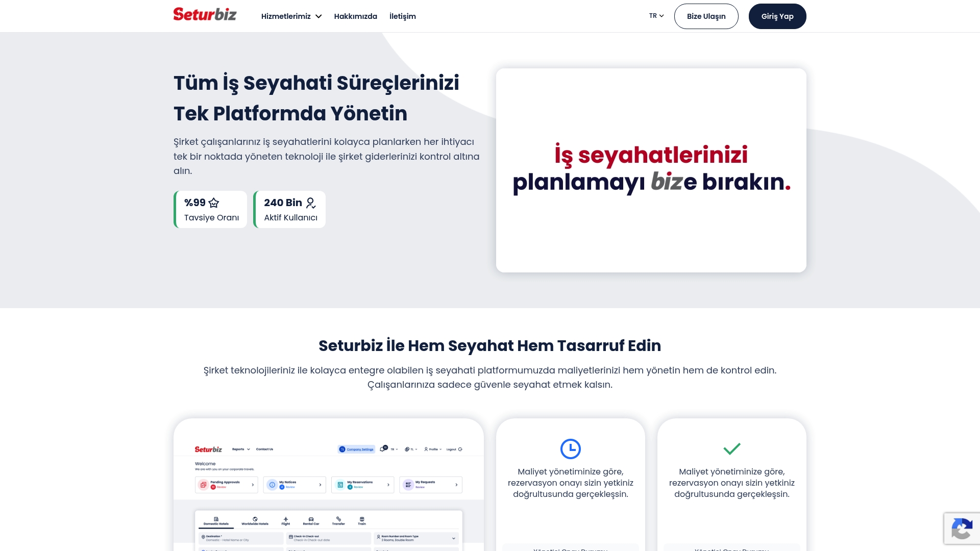Image resolution: width=980 pixels, height=551 pixels.
Task: Open the Pending Approvals card in the preview
Action: pyautogui.click(x=227, y=485)
